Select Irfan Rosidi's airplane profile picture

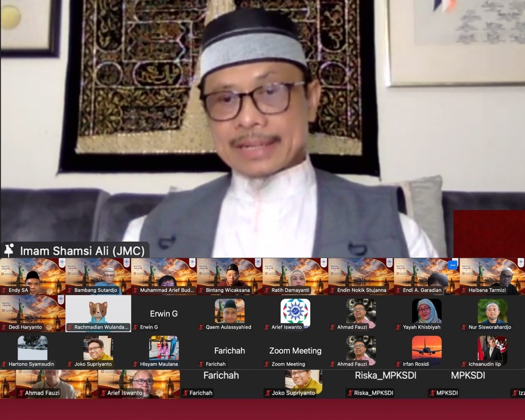coord(427,348)
